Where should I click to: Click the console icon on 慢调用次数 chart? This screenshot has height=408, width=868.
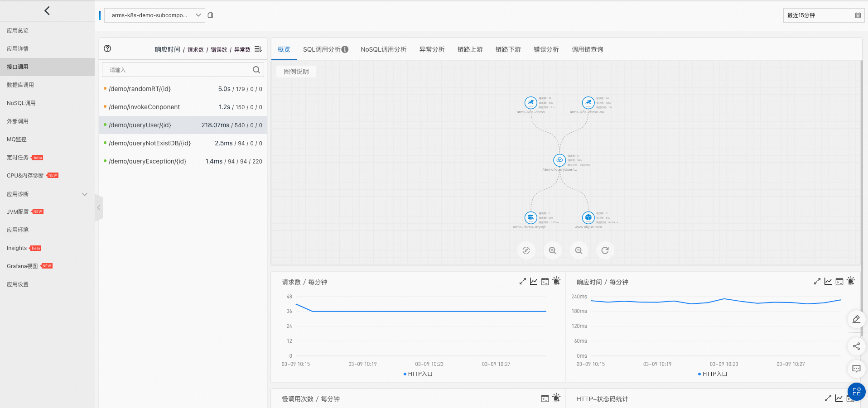click(545, 398)
